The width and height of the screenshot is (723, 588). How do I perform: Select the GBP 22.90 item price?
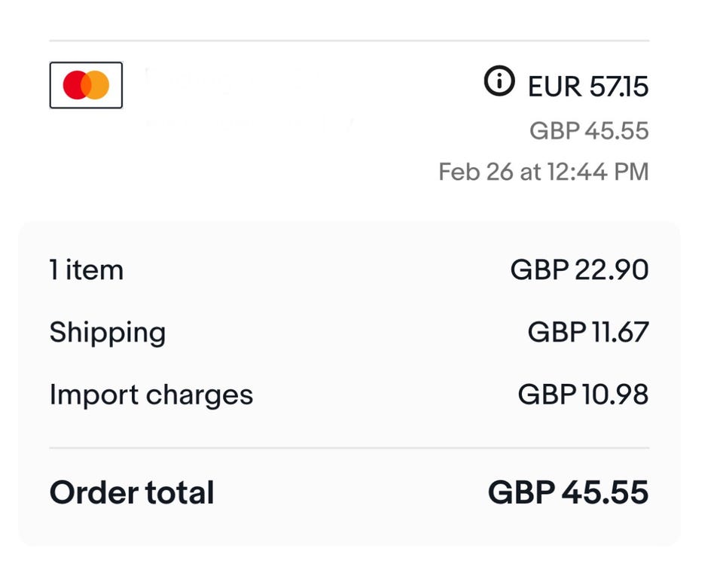tap(579, 270)
